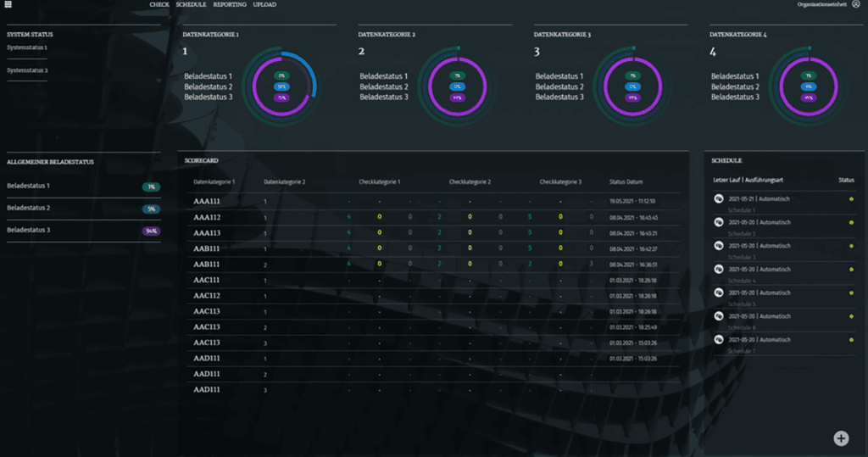Screen dimensions: 868x457
Task: Click the Organisationseinheit label
Action: 821,4
